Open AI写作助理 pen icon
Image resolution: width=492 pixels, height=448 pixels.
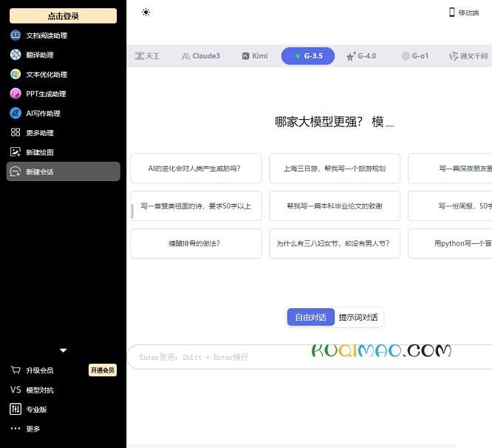[16, 113]
